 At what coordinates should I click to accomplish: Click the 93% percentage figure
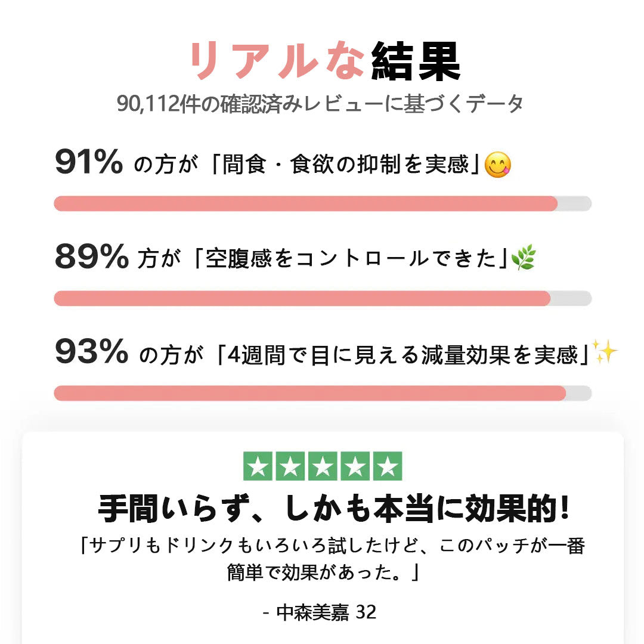tap(91, 352)
